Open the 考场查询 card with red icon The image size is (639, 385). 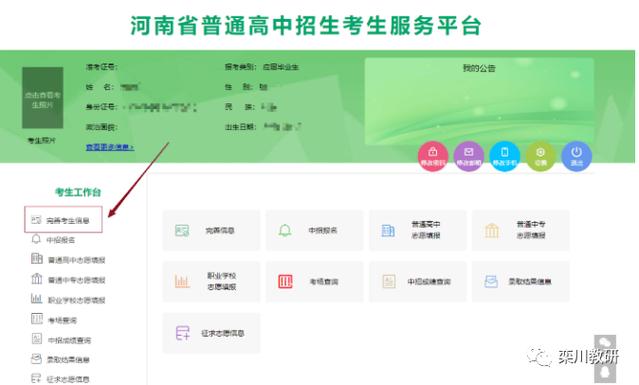point(314,282)
